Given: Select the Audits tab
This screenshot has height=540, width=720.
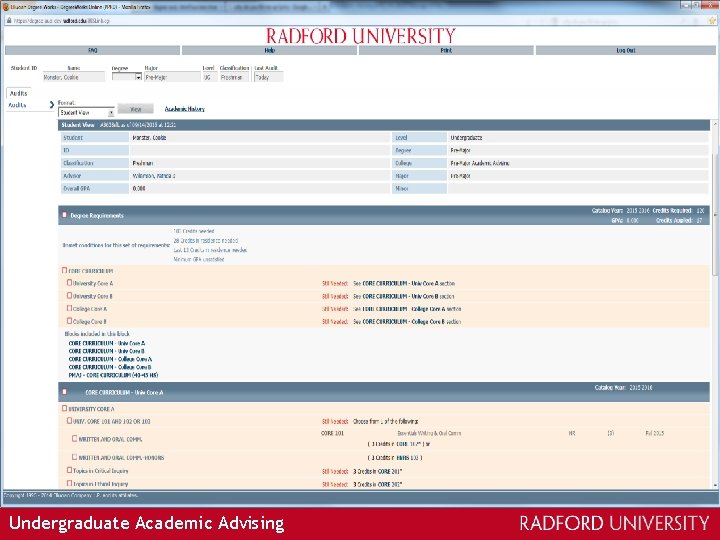Looking at the screenshot, I should click(x=18, y=93).
